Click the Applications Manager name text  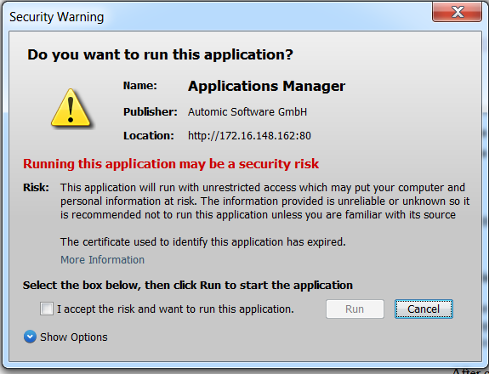[x=266, y=86]
